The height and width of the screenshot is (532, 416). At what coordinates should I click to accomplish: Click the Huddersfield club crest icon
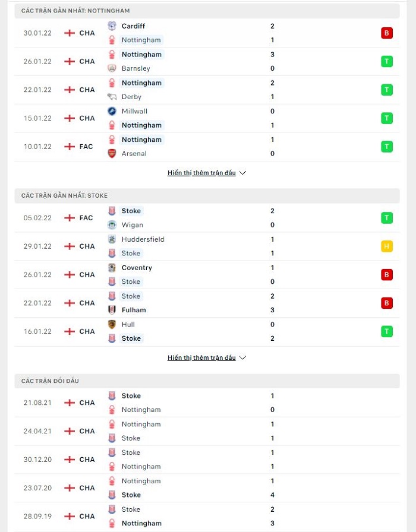click(112, 239)
